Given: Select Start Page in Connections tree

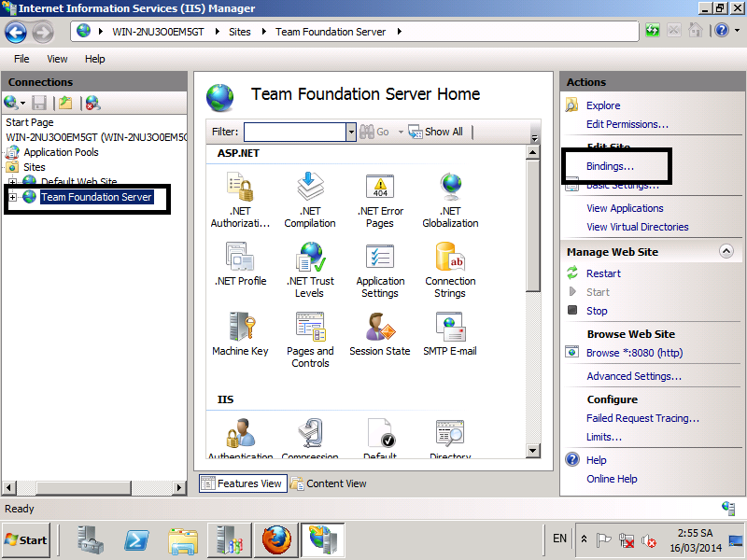Looking at the screenshot, I should tap(30, 122).
